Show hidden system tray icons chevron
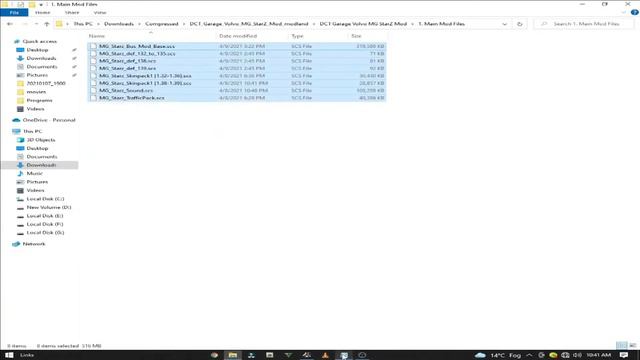Image resolution: width=640 pixels, height=360 pixels. coord(529,355)
